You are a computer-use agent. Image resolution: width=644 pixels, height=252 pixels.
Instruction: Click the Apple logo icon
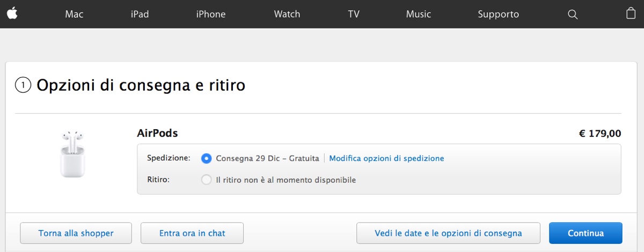tap(12, 13)
